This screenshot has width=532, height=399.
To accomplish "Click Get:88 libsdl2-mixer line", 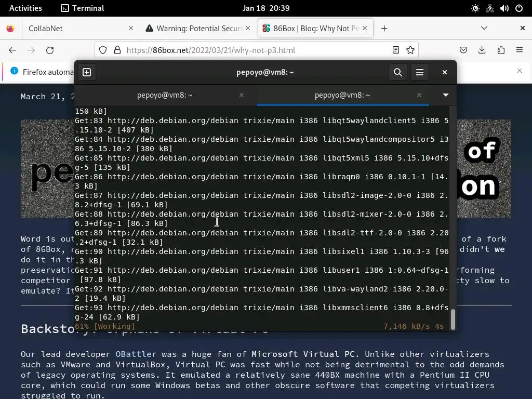I will coord(262,219).
